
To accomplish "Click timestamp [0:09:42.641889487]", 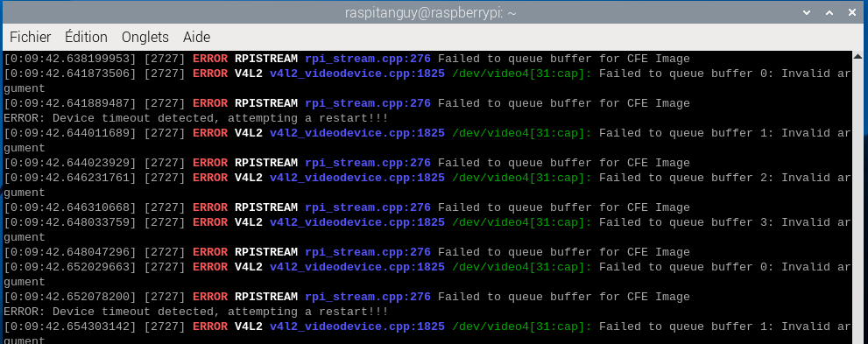I will click(70, 103).
